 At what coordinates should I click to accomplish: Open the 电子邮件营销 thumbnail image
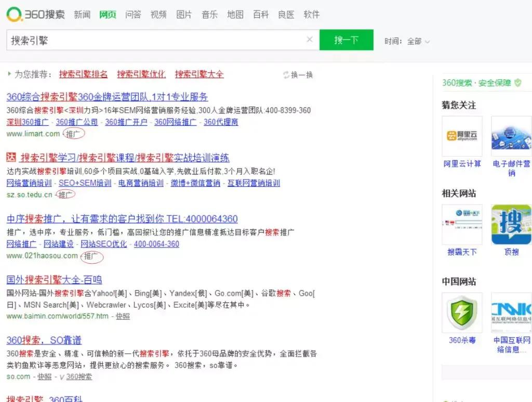[511, 136]
